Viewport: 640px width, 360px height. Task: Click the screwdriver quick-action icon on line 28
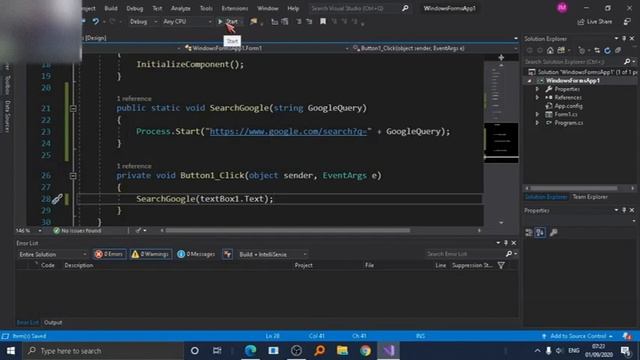pos(57,199)
